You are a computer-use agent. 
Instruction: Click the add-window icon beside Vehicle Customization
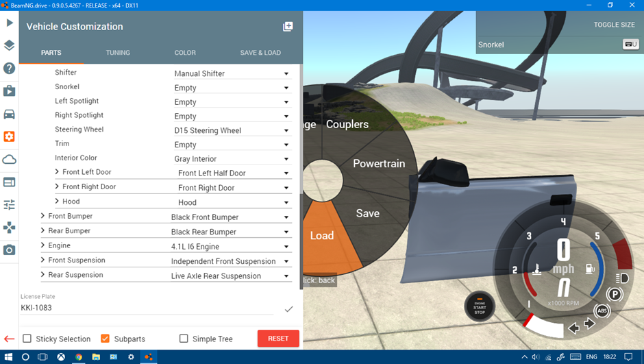(288, 27)
